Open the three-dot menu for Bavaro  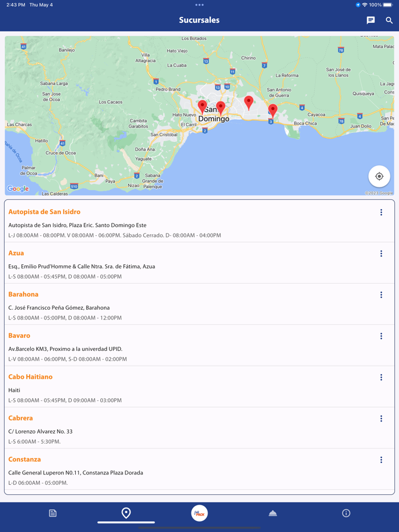381,336
